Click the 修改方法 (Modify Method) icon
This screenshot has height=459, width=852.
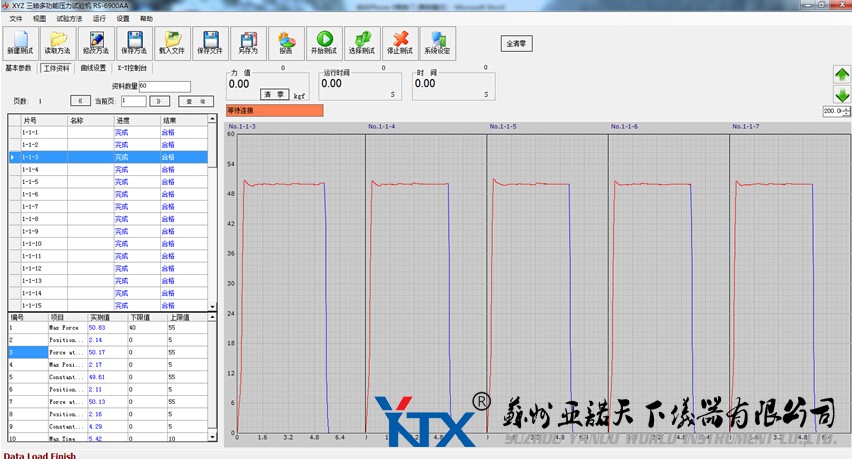pos(95,43)
